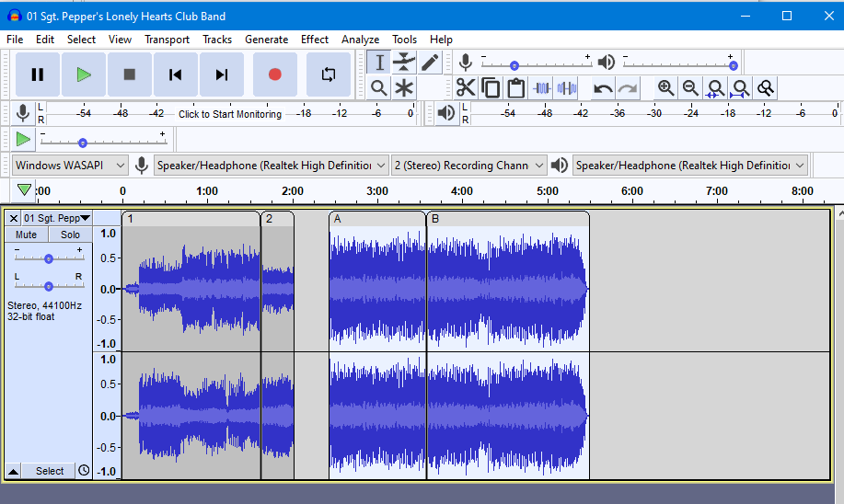Choose the Multi-tool asterisk icon

404,87
